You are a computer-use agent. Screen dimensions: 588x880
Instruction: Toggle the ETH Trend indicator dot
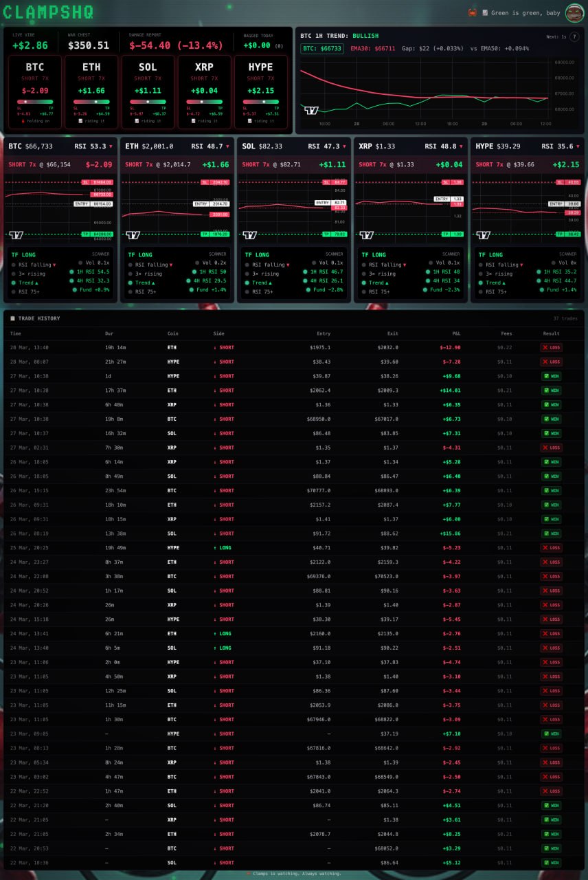(131, 283)
